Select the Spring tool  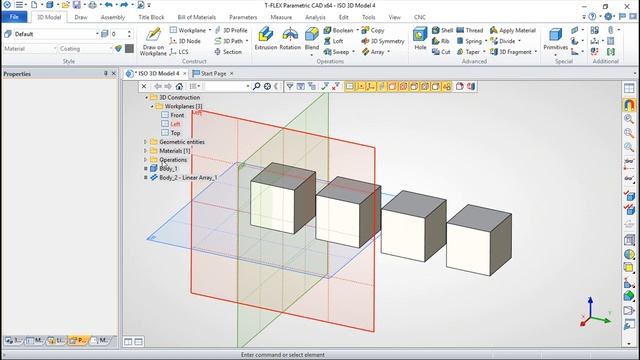pos(469,41)
